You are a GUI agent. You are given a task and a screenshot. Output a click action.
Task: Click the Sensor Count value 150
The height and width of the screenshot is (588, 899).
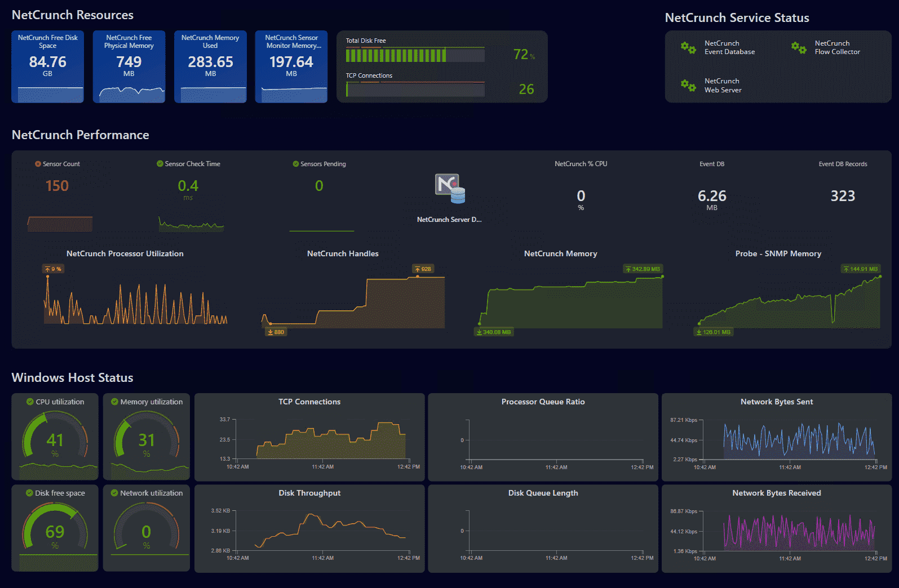57,186
